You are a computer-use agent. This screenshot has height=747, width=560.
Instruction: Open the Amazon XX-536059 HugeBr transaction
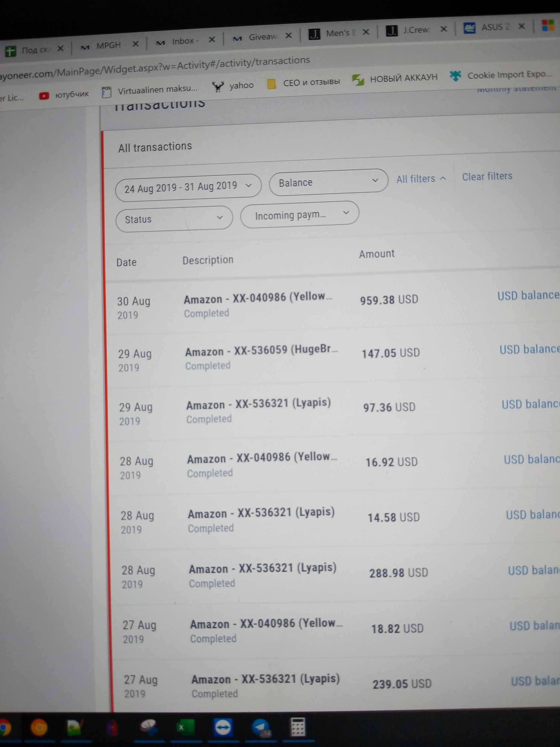(262, 351)
